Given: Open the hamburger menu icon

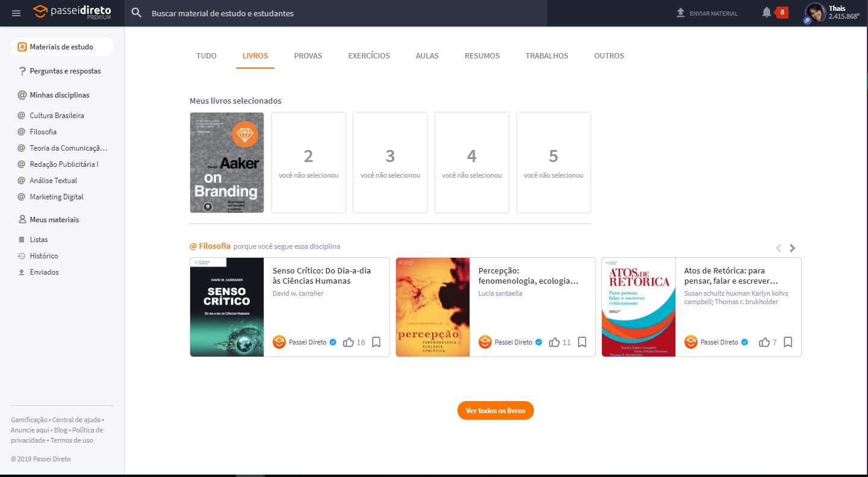Looking at the screenshot, I should click(16, 13).
